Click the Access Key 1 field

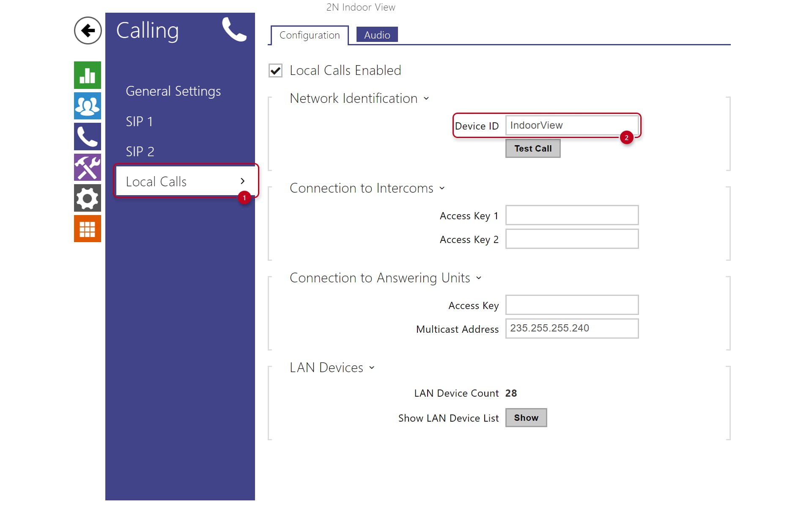[572, 215]
